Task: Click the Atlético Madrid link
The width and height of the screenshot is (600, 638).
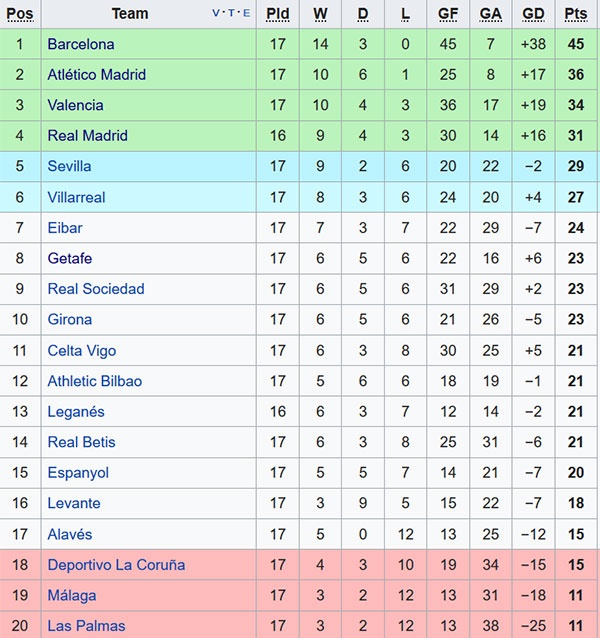Action: click(96, 74)
